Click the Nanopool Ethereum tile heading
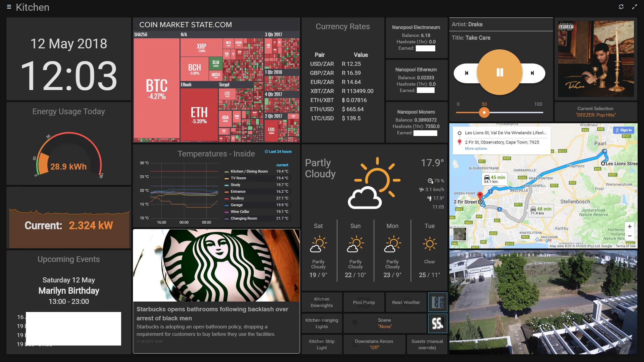Viewport: 644px width, 362px height. [x=416, y=70]
